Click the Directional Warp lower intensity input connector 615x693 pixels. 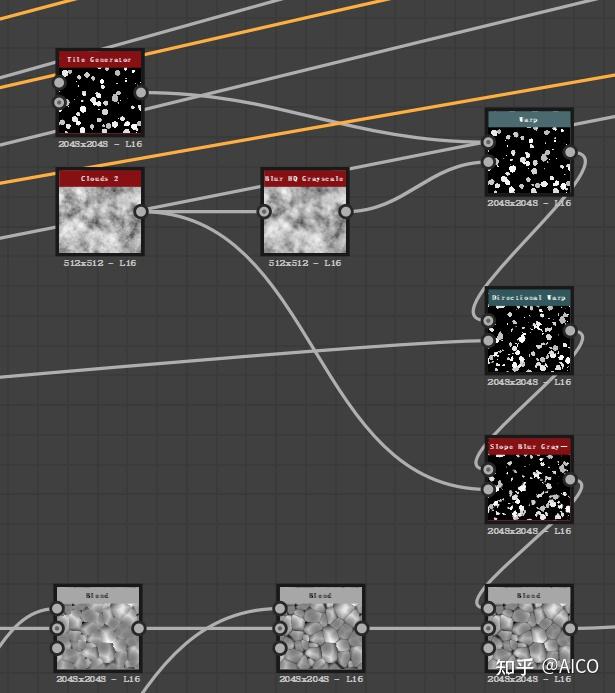click(x=488, y=341)
